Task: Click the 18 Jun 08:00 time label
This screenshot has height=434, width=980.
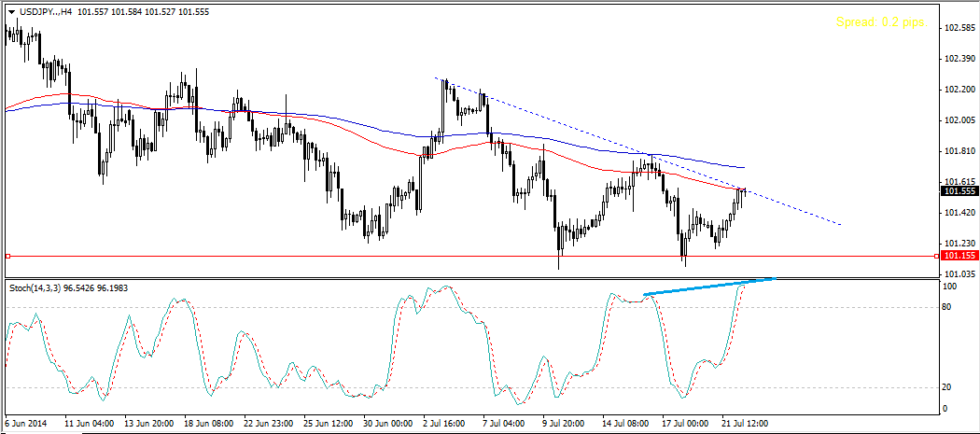Action: [x=210, y=424]
